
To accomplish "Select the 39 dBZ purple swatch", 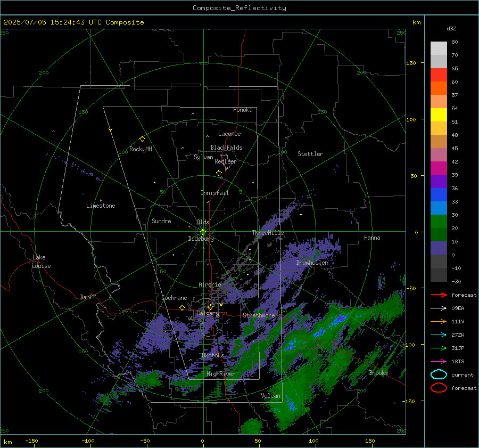I will [439, 182].
